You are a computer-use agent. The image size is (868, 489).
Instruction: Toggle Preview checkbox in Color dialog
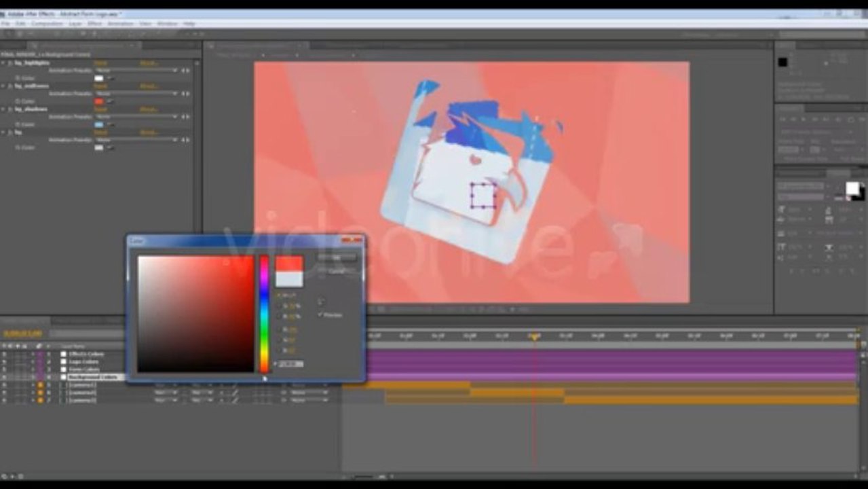point(320,315)
